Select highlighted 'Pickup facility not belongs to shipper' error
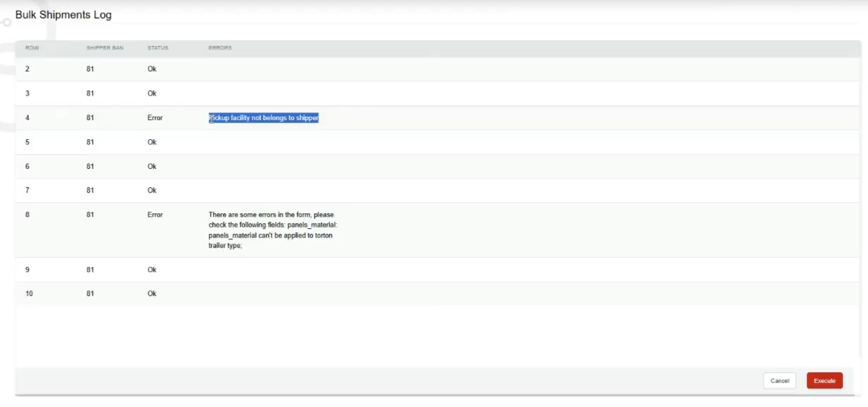Screen dimensions: 868x407 tap(264, 118)
